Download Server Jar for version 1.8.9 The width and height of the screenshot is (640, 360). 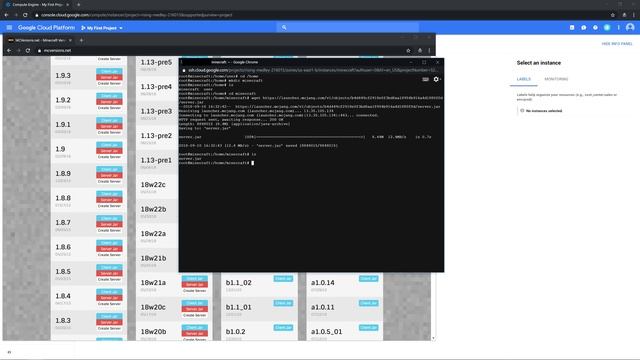(109, 175)
